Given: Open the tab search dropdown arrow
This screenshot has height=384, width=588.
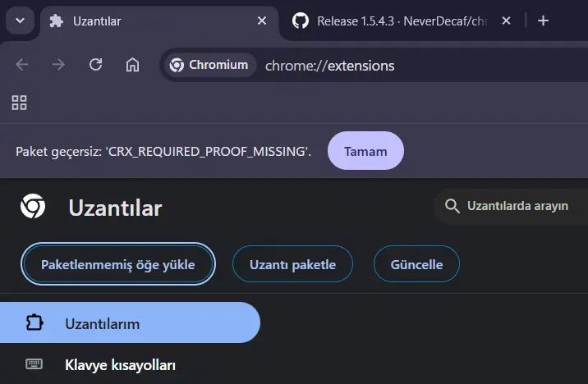Looking at the screenshot, I should click(x=21, y=21).
